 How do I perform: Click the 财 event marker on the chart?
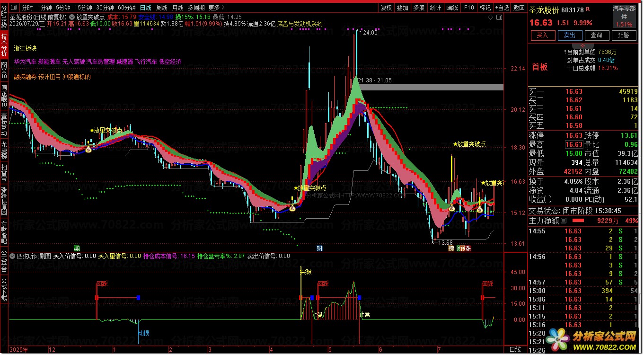[x=320, y=248]
